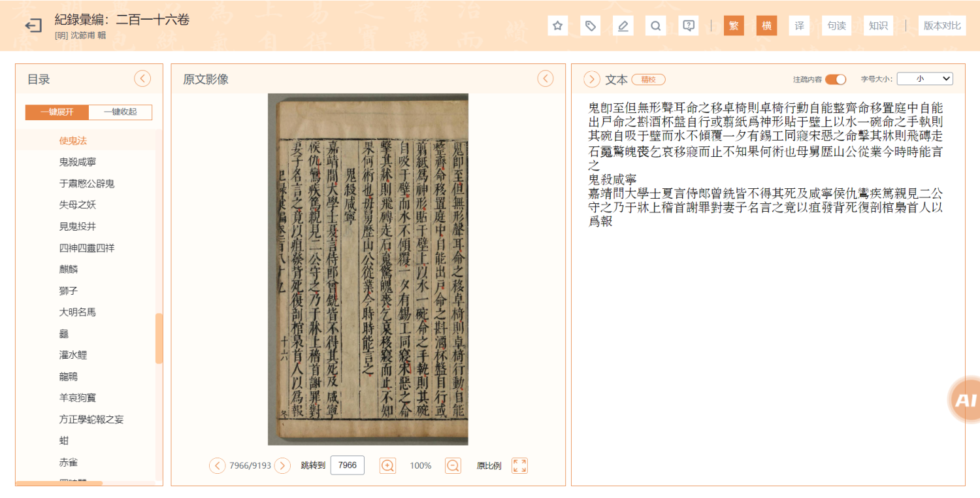Click the page number jump input field

(x=348, y=465)
